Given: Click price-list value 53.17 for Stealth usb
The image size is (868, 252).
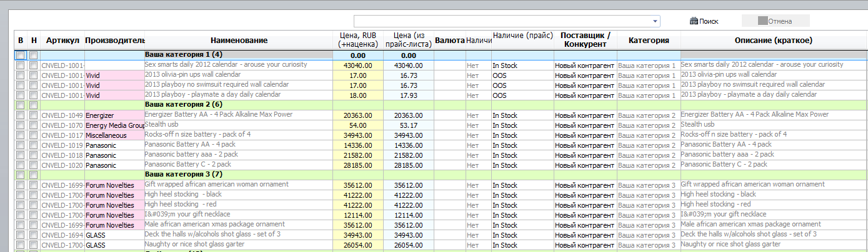Looking at the screenshot, I should tap(408, 125).
